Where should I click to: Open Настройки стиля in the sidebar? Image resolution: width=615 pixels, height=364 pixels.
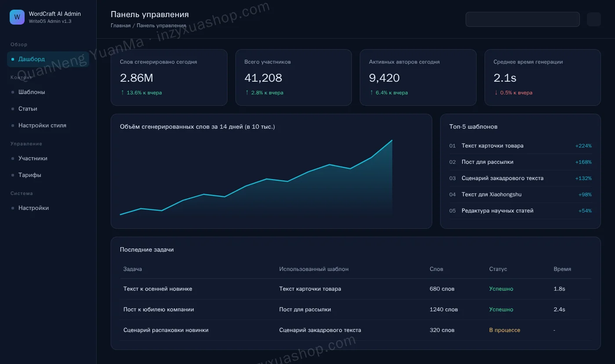point(48,126)
